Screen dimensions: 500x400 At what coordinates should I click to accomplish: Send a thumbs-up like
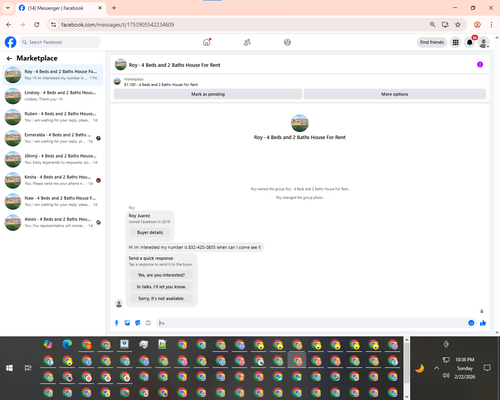point(483,323)
